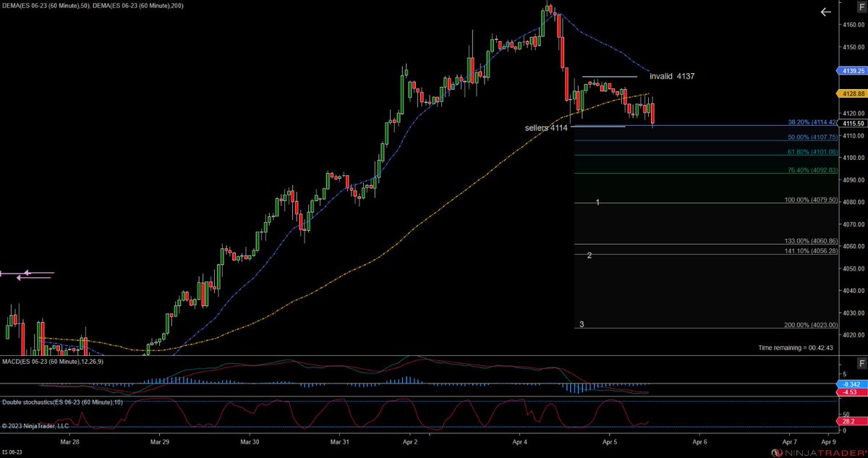The width and height of the screenshot is (868, 458).
Task: Click the Mar 28 date on the time axis
Action: [x=69, y=441]
